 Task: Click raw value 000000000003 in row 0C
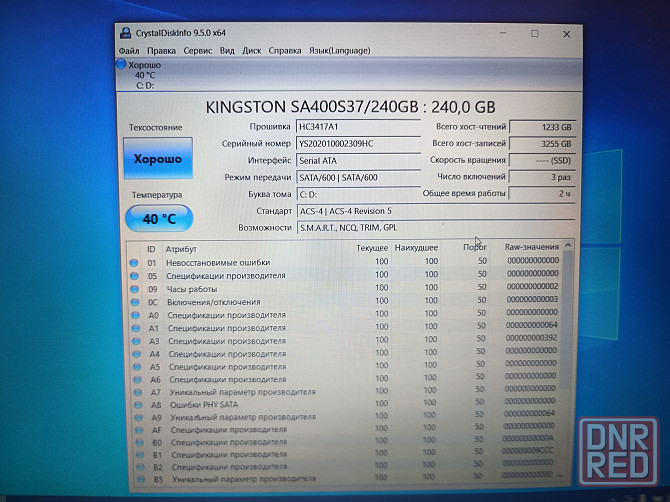pos(532,299)
